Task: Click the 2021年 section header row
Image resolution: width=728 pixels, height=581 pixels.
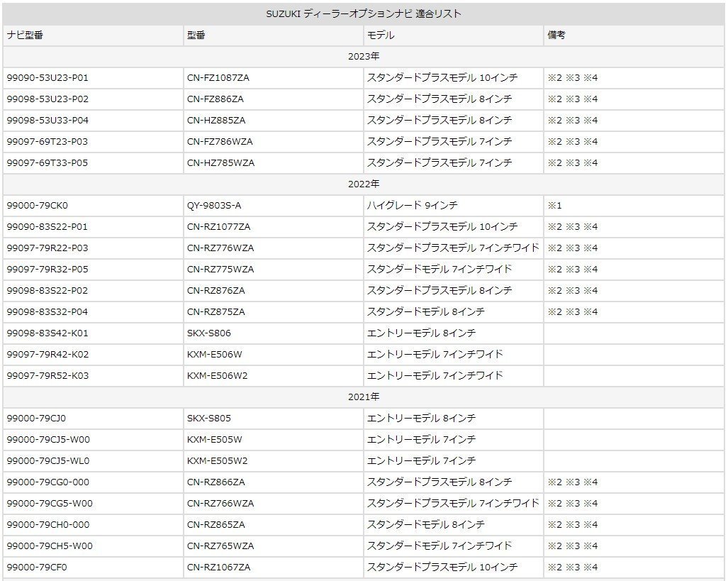Action: (364, 396)
